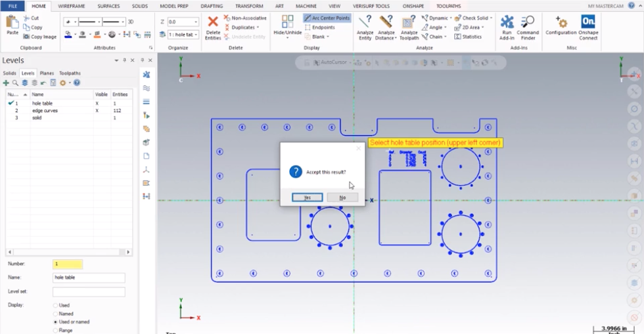Click the Onshape Connect icon
Image resolution: width=644 pixels, height=334 pixels.
[x=588, y=22]
